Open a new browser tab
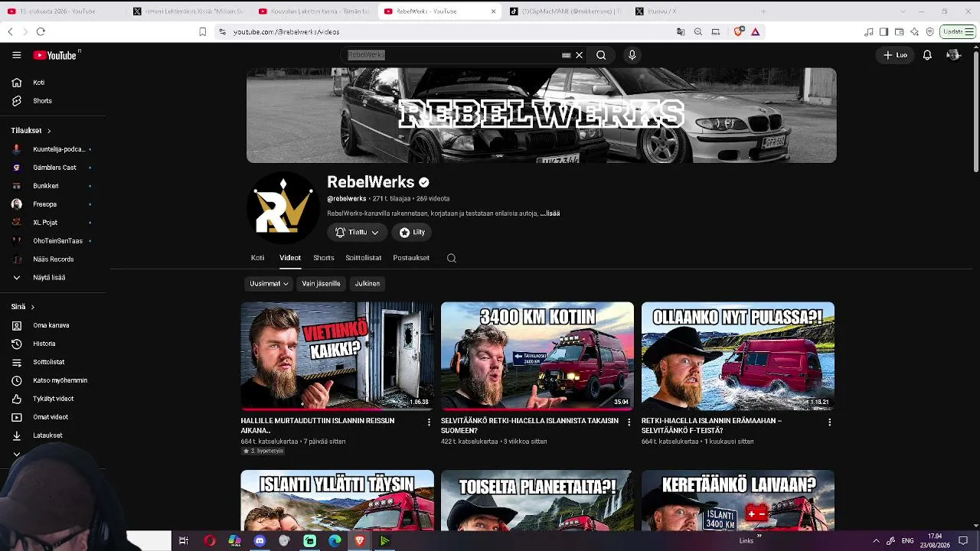 click(763, 11)
